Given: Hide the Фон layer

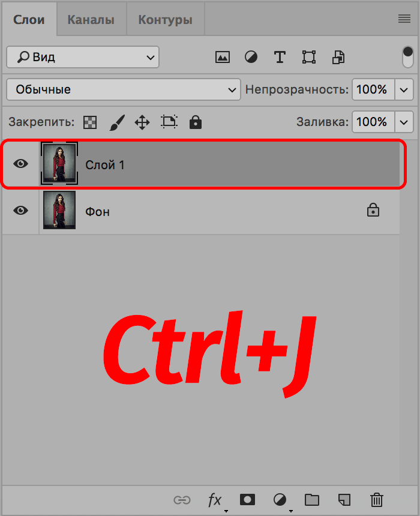Looking at the screenshot, I should point(21,211).
